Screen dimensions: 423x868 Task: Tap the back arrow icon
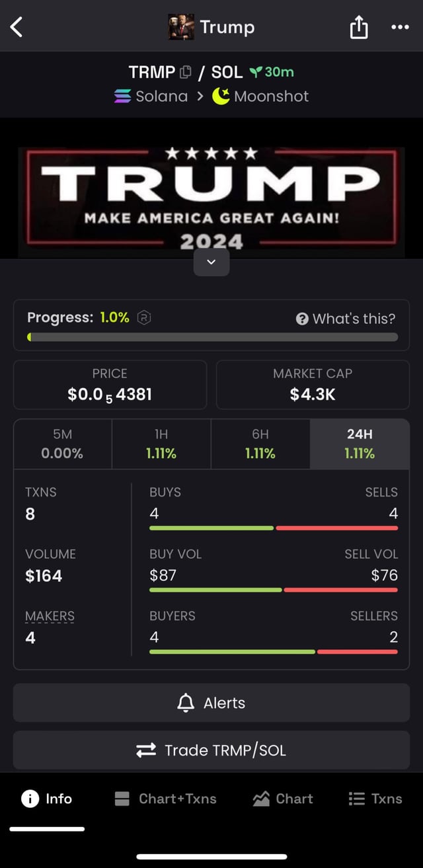(17, 27)
